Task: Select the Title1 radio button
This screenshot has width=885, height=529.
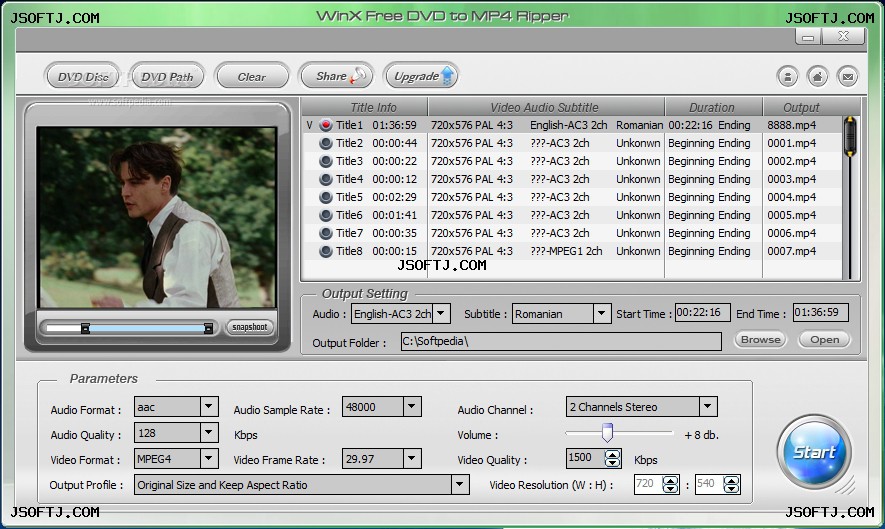Action: 326,125
